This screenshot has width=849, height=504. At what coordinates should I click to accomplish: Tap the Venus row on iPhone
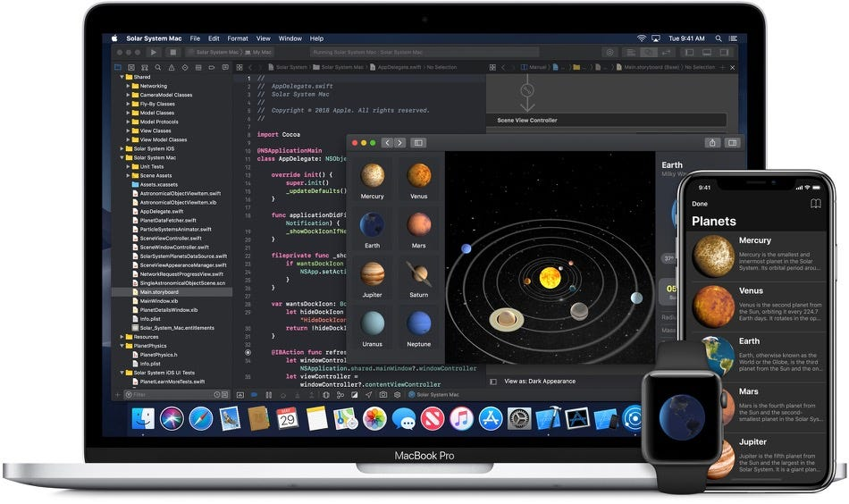[758, 307]
